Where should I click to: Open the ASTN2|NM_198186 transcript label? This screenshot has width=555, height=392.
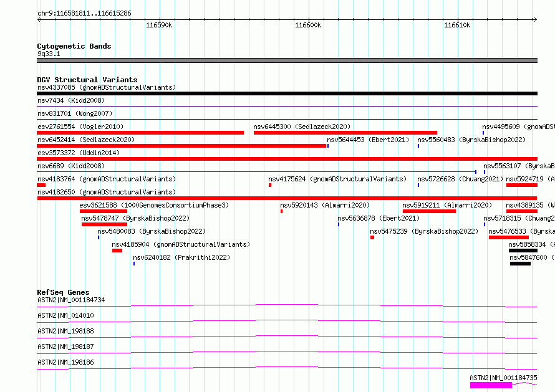65,362
